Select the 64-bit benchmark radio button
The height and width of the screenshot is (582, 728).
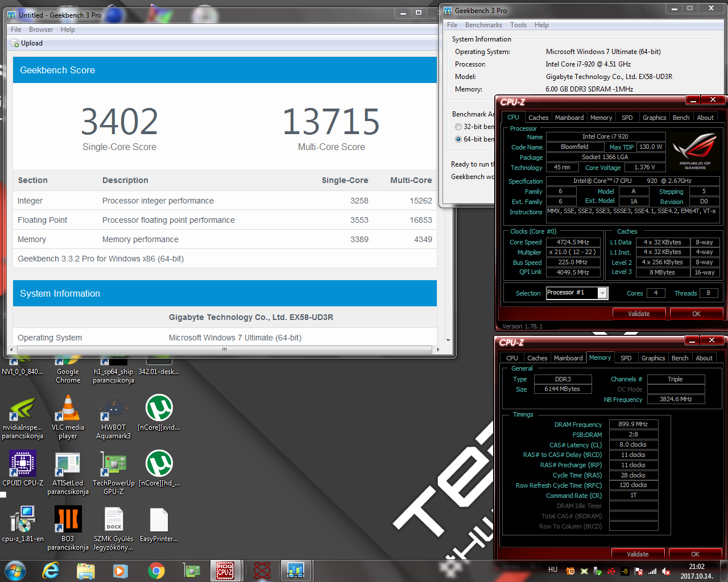tap(458, 139)
